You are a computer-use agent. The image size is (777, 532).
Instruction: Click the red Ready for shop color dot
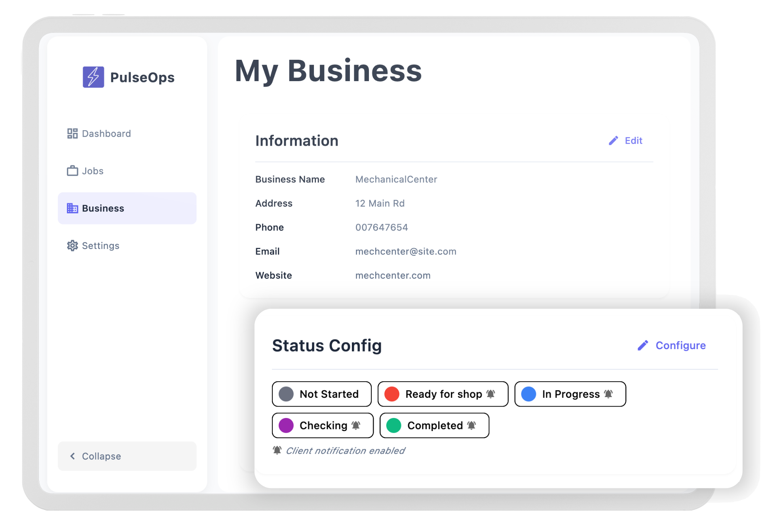click(x=392, y=394)
